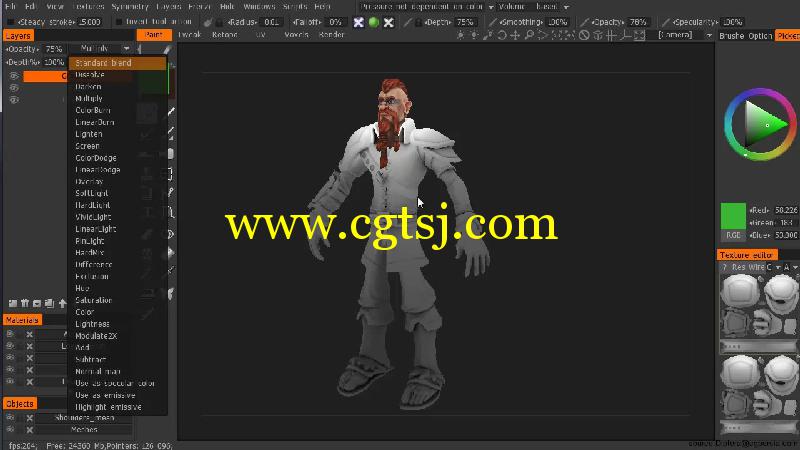Click the pen pressure icon beside Specularity
Image resolution: width=800 pixels, height=450 pixels.
point(665,22)
